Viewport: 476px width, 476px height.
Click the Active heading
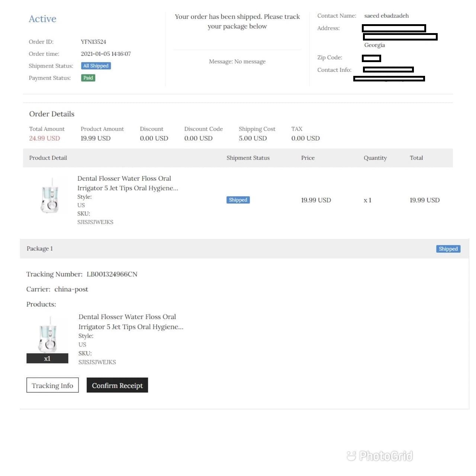[x=42, y=19]
